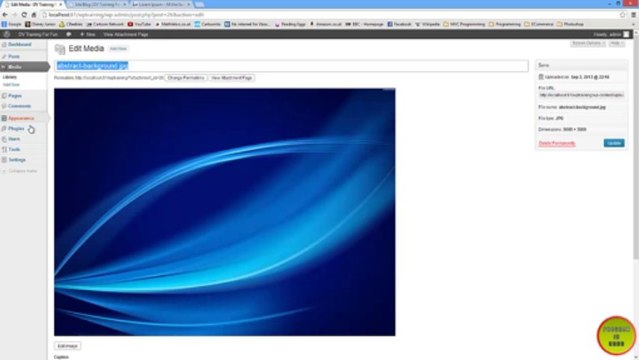Click the File URL field
Viewport: 639px width, 360px height.
point(581,95)
